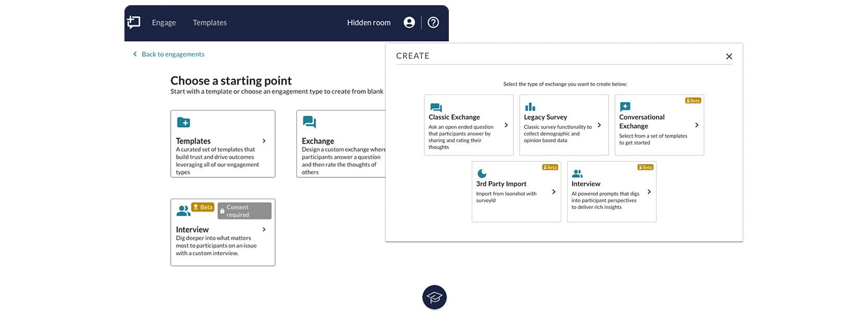Click the Classic Exchange chat icon
Screen dimensions: 868x333
coord(436,108)
